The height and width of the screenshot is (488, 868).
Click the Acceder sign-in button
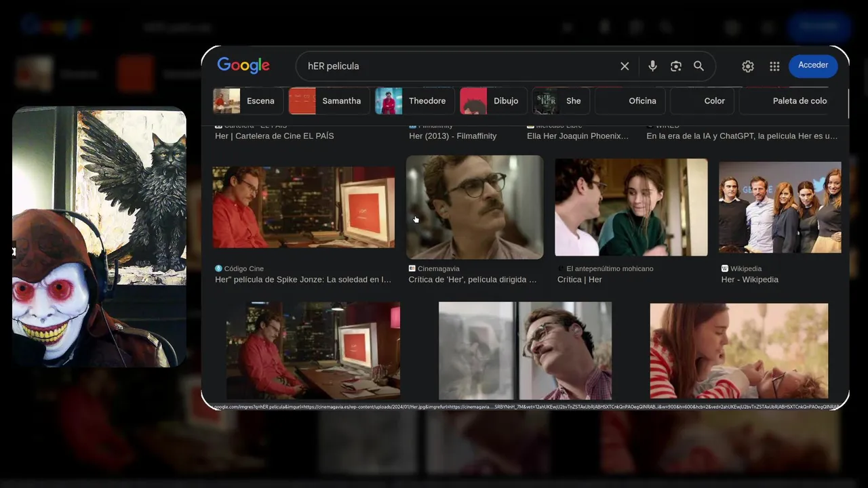click(813, 65)
